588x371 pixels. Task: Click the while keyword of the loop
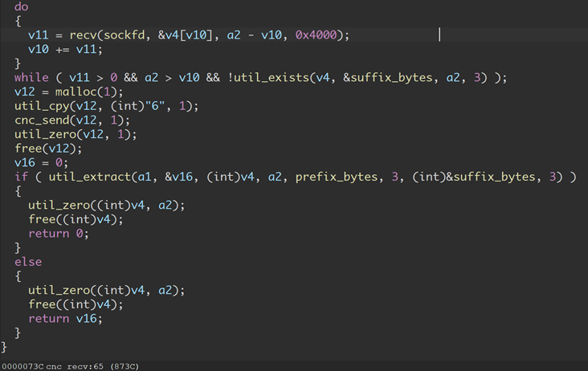coord(31,78)
